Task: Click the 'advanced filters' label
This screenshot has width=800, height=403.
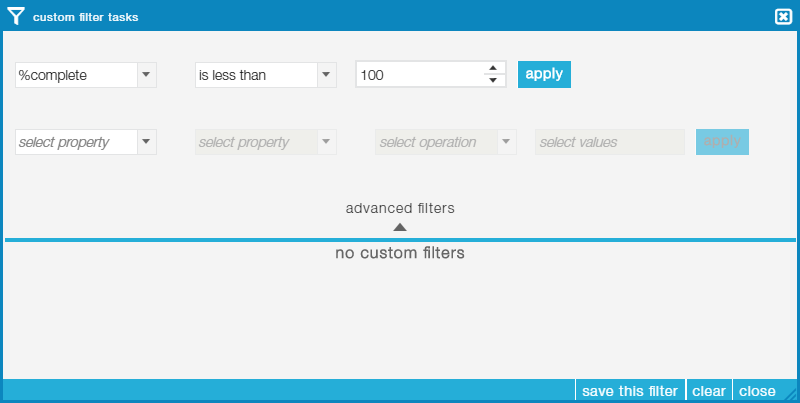Action: (400, 208)
